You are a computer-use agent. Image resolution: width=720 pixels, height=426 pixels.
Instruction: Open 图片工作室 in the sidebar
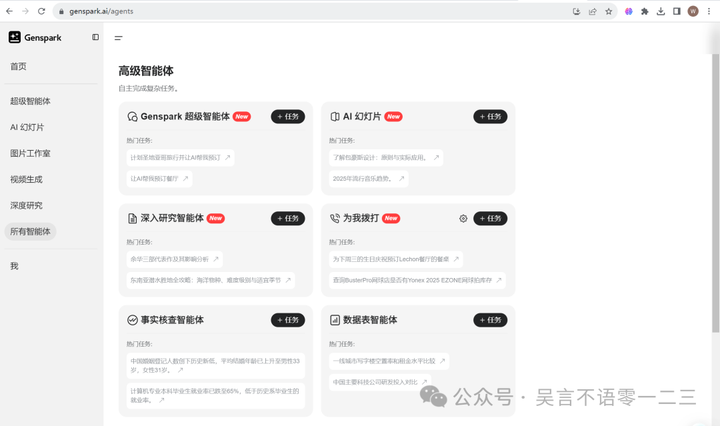click(30, 153)
